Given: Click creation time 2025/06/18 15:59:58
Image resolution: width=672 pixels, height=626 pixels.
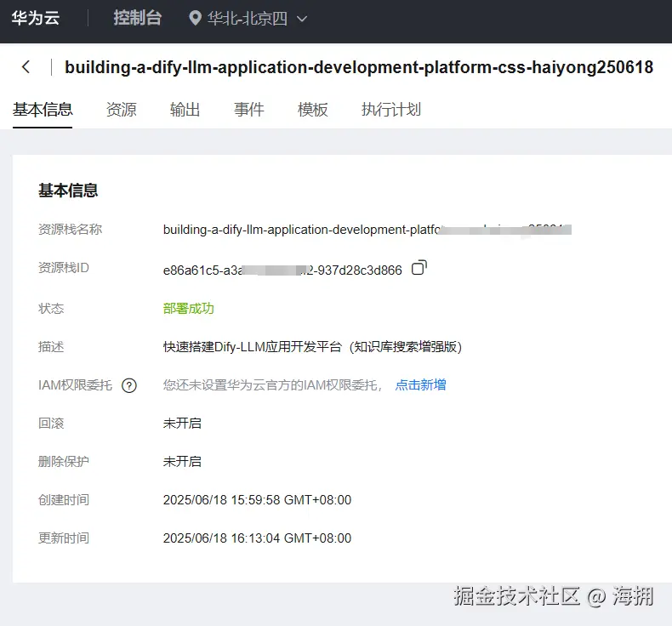Looking at the screenshot, I should 257,500.
